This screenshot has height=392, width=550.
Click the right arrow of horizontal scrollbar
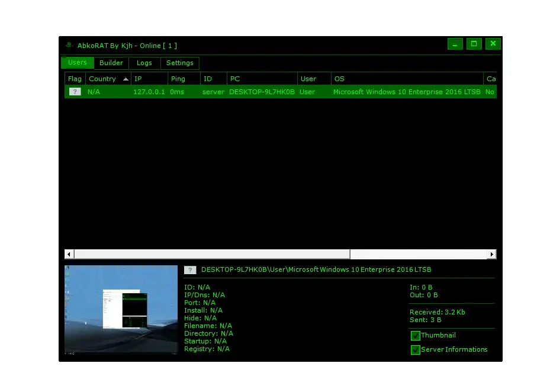pos(491,254)
